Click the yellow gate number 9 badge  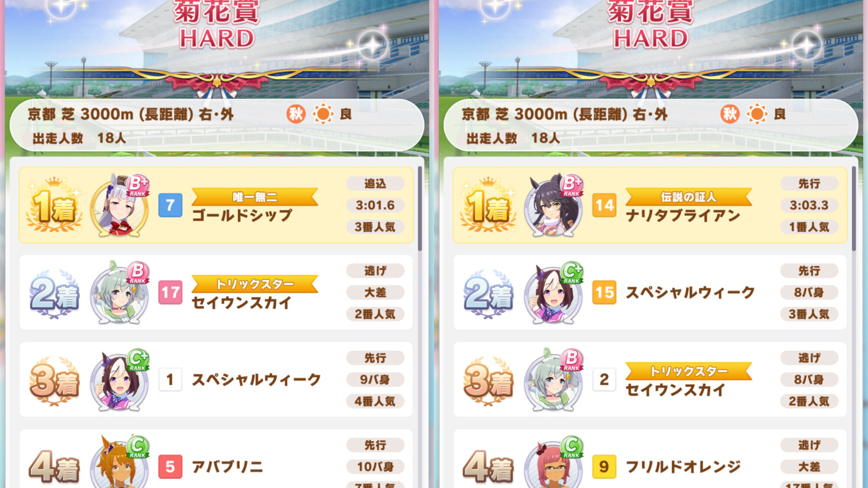[x=604, y=467]
